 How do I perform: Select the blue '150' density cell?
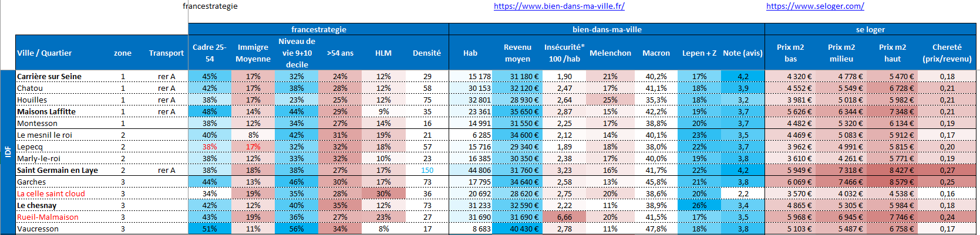click(x=427, y=170)
